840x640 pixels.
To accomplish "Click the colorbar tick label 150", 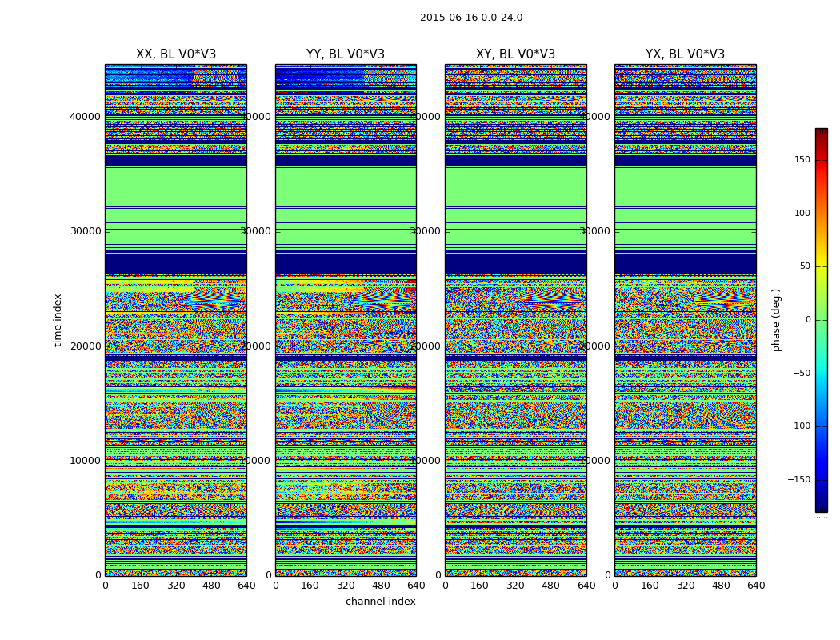I will [x=802, y=159].
